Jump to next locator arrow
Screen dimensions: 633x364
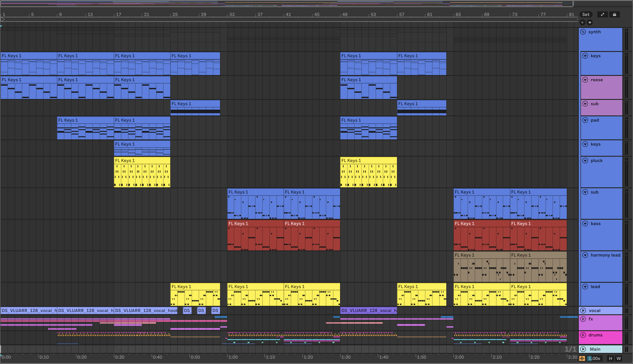point(590,22)
